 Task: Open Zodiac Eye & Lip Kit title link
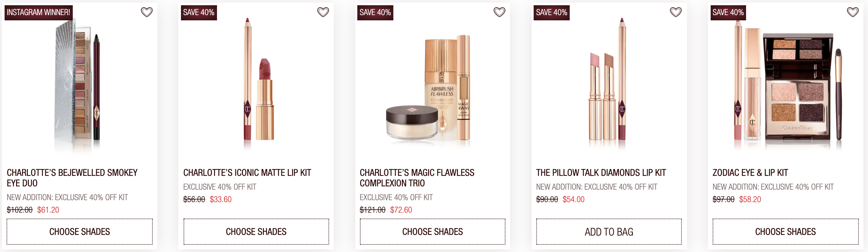(750, 173)
